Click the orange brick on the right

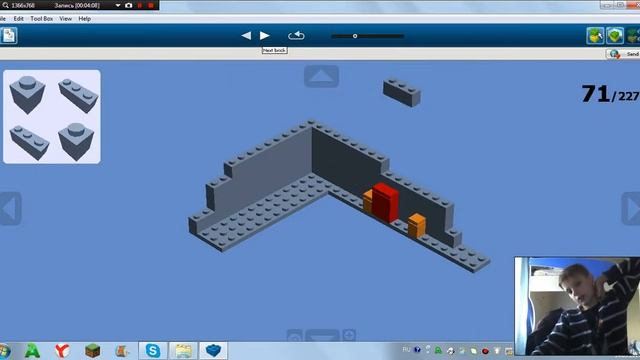point(417,226)
